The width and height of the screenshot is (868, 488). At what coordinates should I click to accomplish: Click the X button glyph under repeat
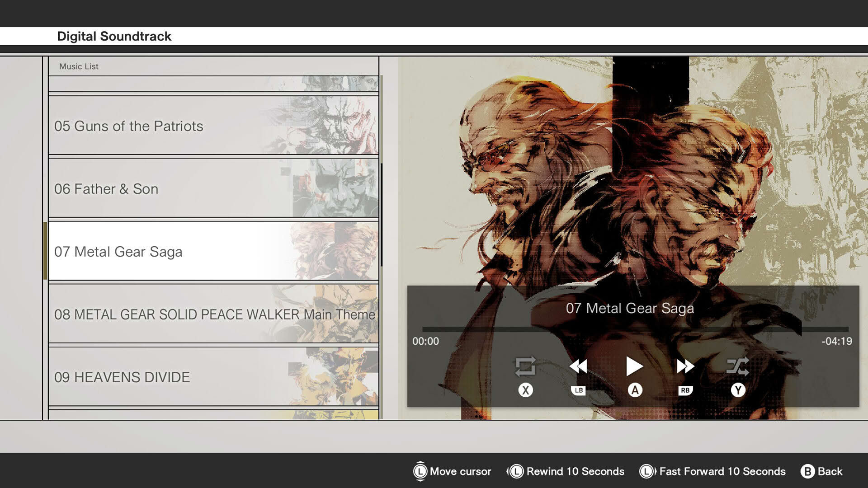525,390
